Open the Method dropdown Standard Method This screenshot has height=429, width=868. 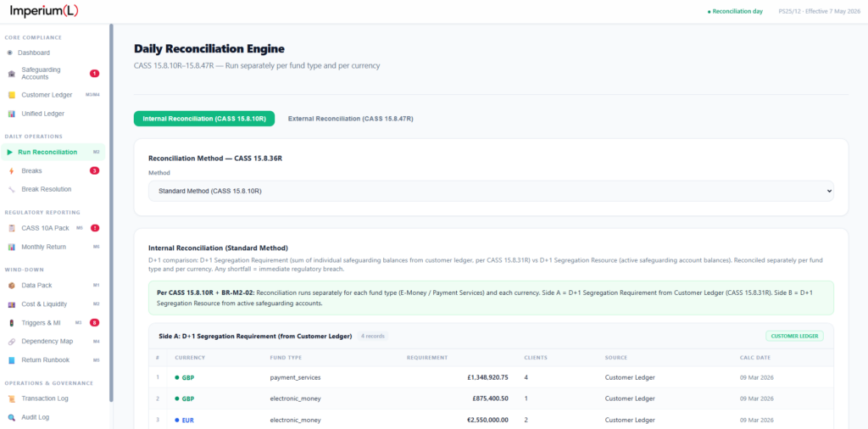tap(491, 191)
